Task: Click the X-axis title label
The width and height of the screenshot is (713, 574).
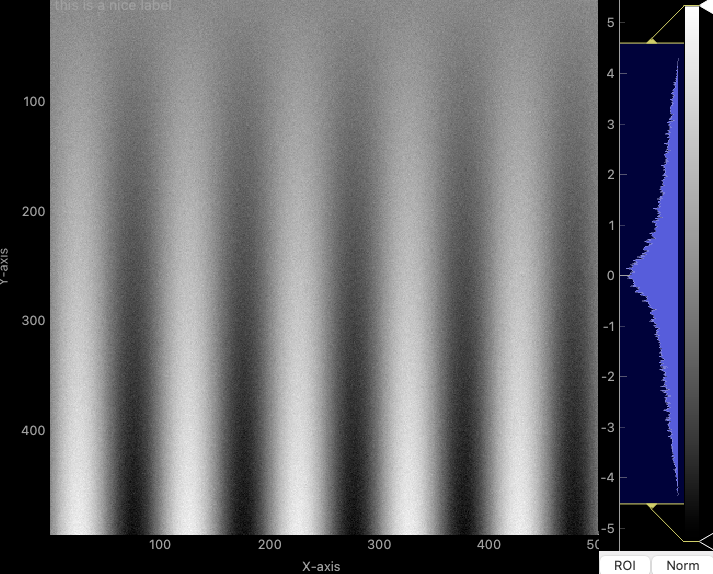Action: coord(323,566)
